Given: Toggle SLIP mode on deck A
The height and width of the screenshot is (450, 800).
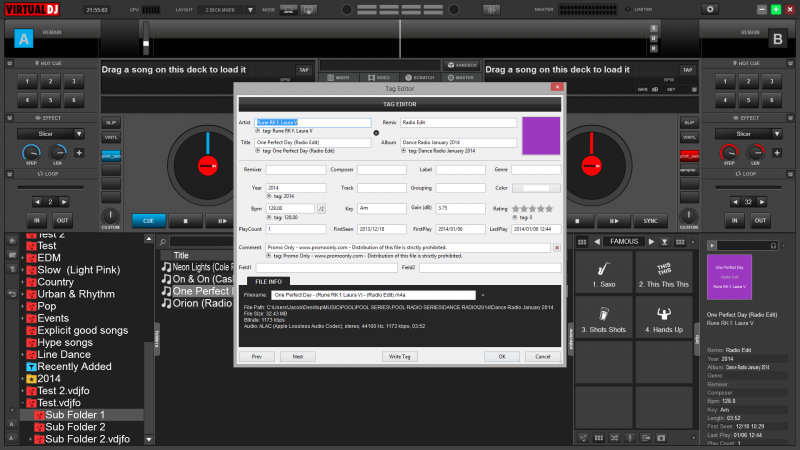Looking at the screenshot, I should [x=111, y=123].
